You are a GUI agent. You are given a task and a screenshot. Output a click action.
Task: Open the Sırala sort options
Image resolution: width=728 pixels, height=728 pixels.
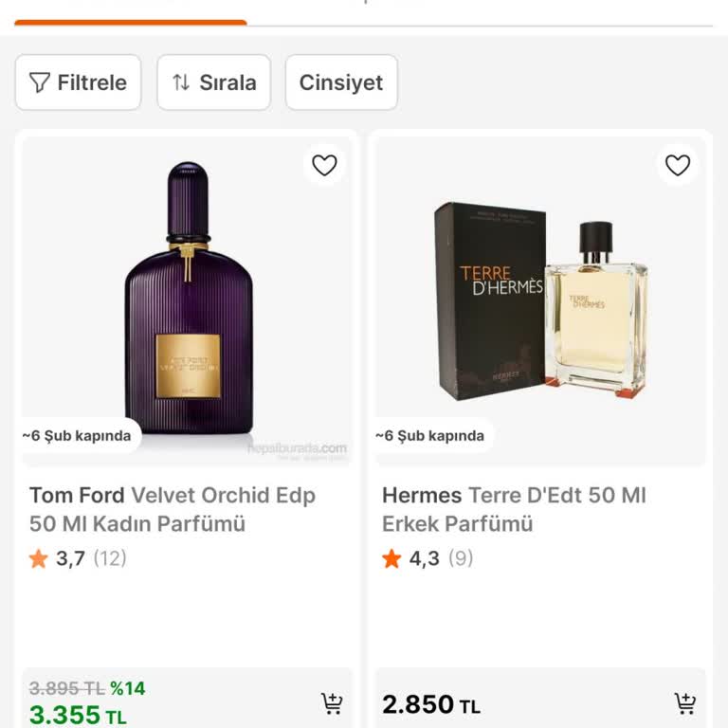click(214, 82)
